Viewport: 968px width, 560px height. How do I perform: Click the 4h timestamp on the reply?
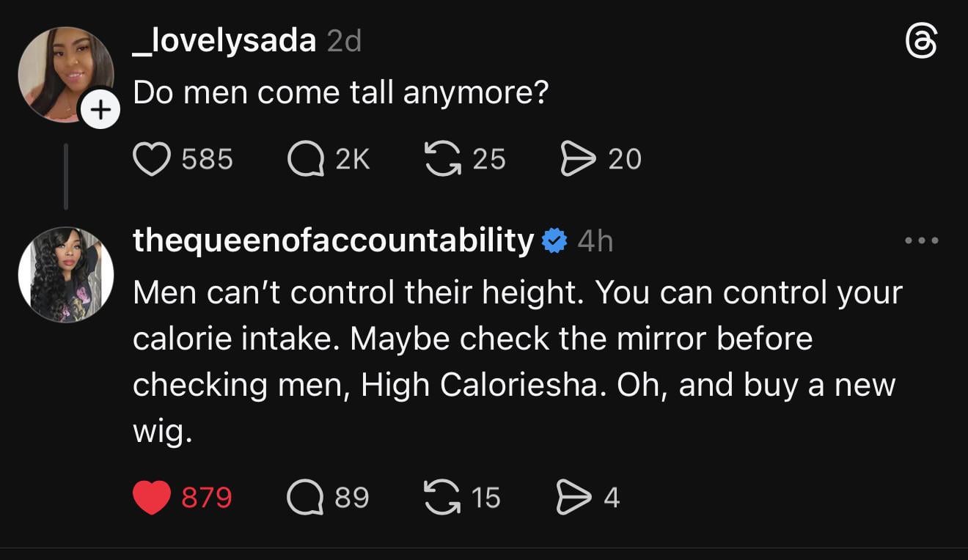point(595,241)
